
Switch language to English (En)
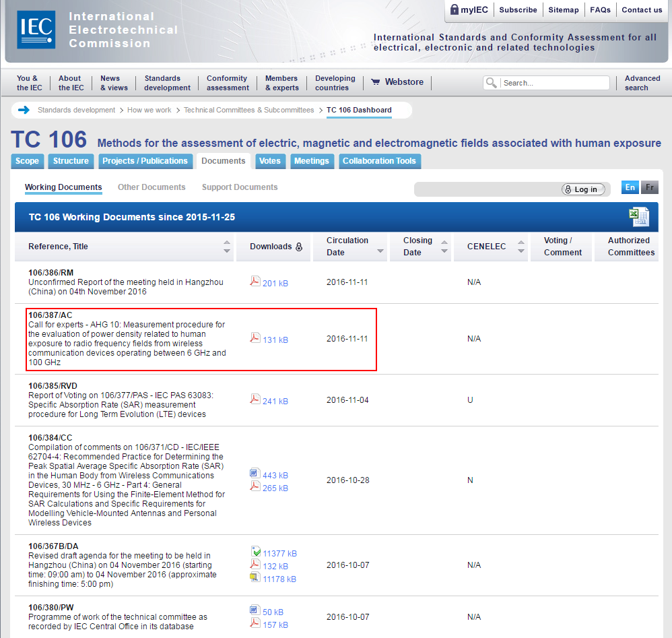(x=630, y=187)
